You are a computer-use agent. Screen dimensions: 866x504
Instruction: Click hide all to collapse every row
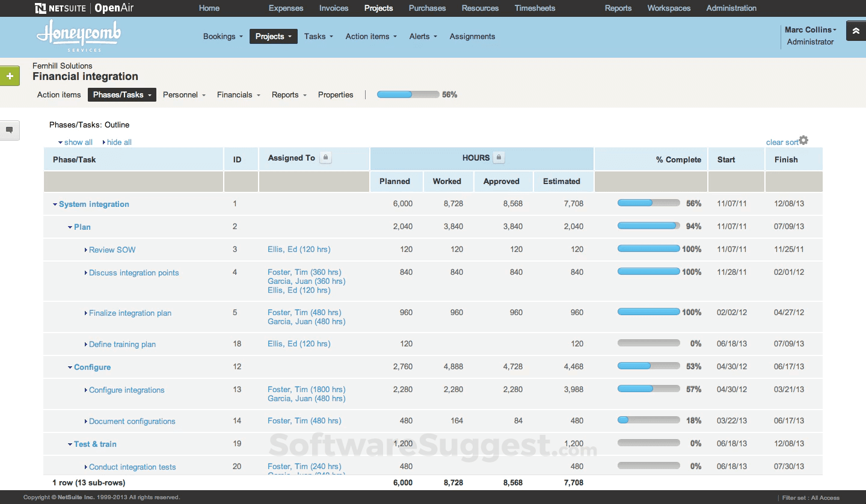pyautogui.click(x=118, y=142)
